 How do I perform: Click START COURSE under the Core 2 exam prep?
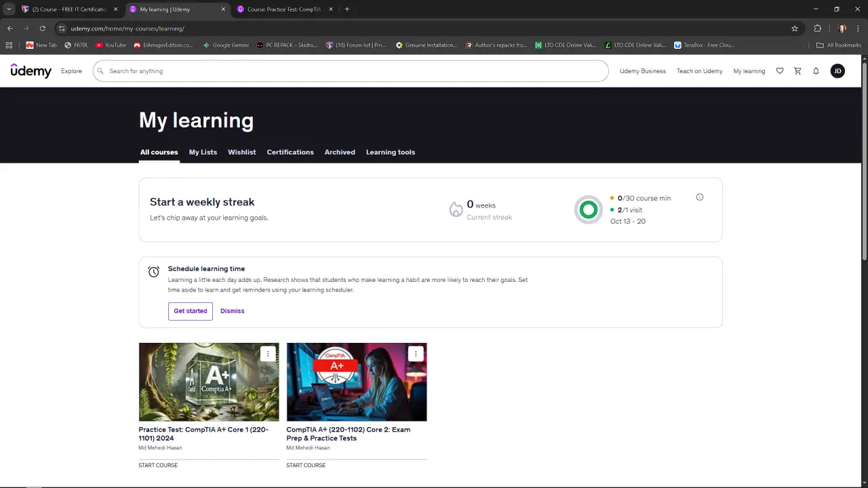[306, 466]
